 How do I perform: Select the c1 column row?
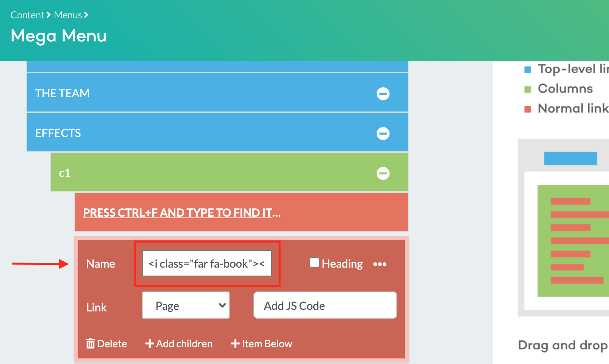click(x=230, y=172)
